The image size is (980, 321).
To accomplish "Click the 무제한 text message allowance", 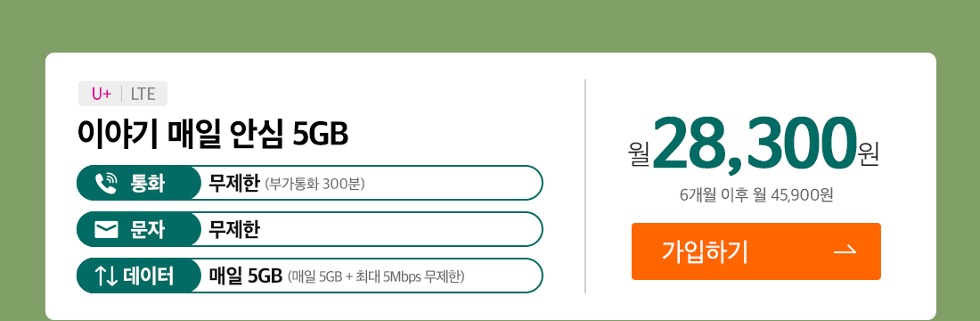I will [x=233, y=230].
